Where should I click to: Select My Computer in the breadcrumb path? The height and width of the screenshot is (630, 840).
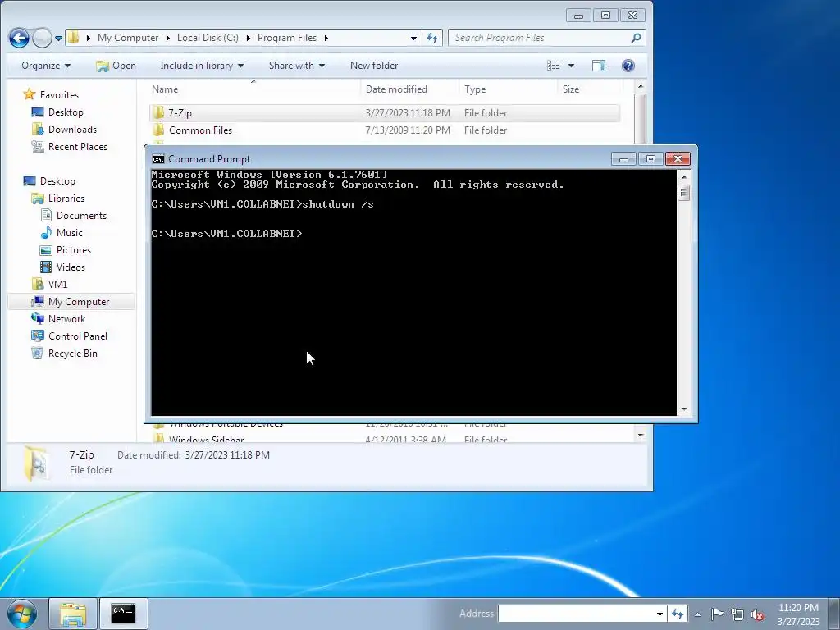128,38
